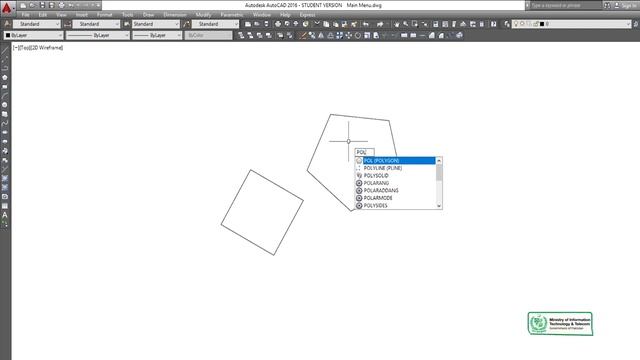Screen dimensions: 640x360
Task: Open the Color Control ByLayer dropdown
Action: coord(33,36)
